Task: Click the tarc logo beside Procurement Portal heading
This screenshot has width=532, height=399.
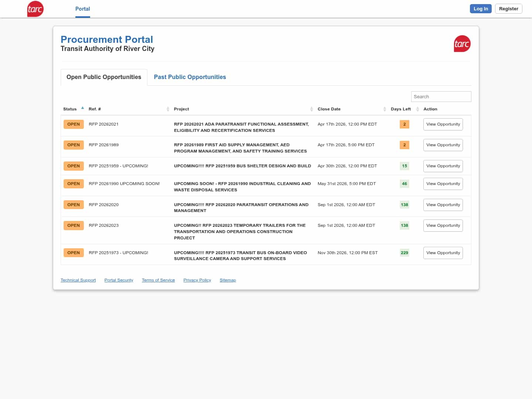Action: (462, 44)
